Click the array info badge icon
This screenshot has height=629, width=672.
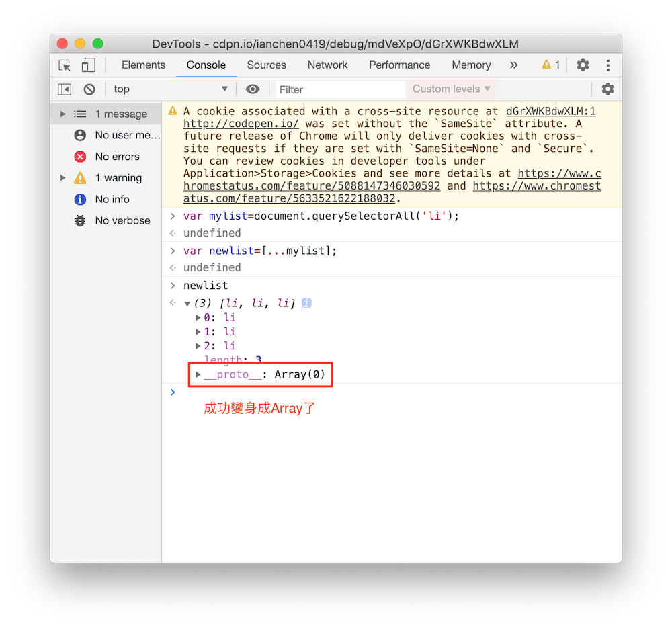pos(306,303)
